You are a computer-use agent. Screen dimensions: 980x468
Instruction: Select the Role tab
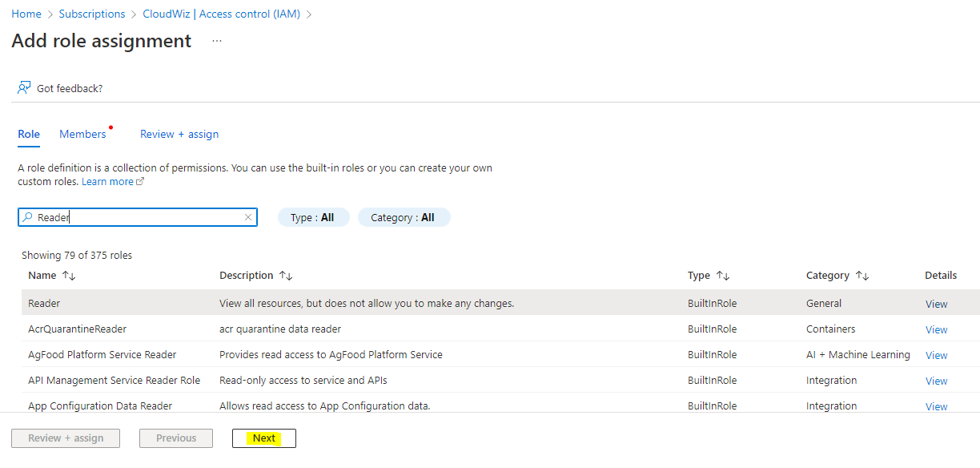pyautogui.click(x=29, y=134)
